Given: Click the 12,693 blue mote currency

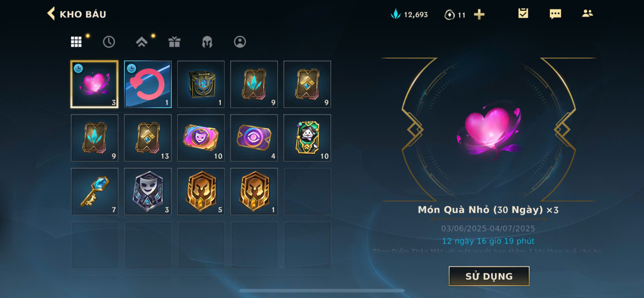Looking at the screenshot, I should 409,14.
